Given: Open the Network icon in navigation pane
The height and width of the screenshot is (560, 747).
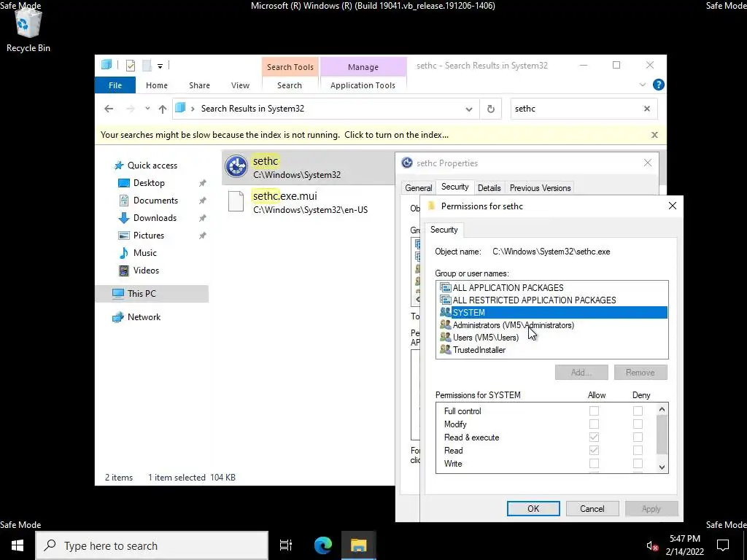Looking at the screenshot, I should tap(118, 317).
